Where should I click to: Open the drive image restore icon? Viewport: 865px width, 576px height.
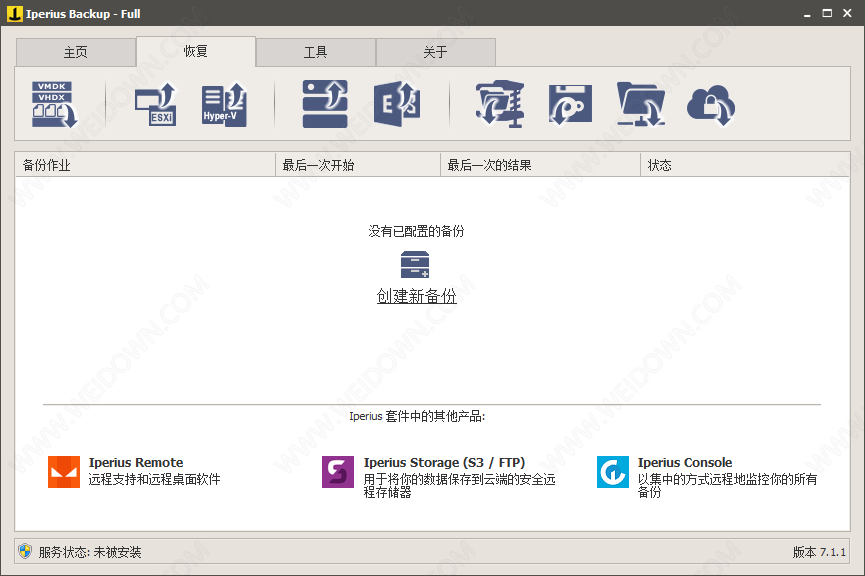(325, 104)
